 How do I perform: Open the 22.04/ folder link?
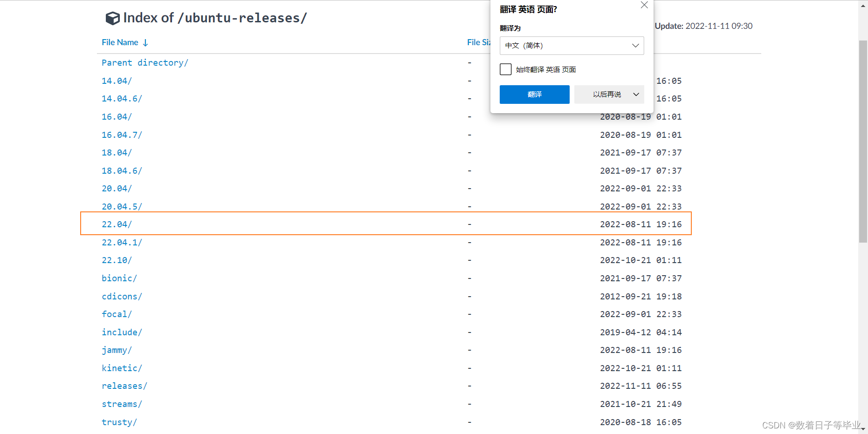117,224
